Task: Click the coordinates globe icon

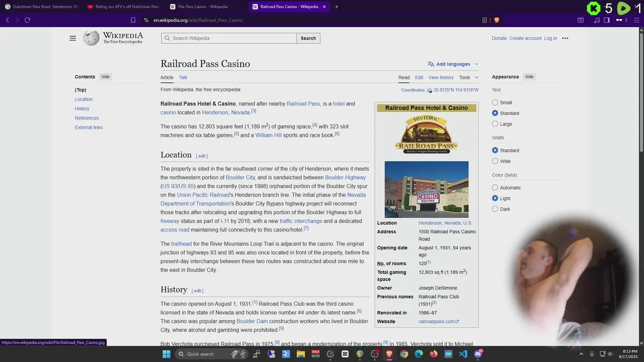Action: pyautogui.click(x=430, y=90)
